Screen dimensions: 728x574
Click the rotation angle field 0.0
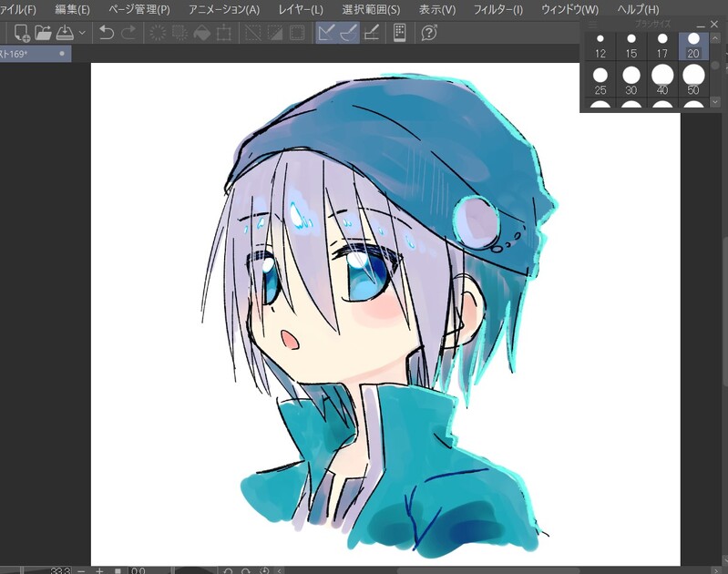149,570
